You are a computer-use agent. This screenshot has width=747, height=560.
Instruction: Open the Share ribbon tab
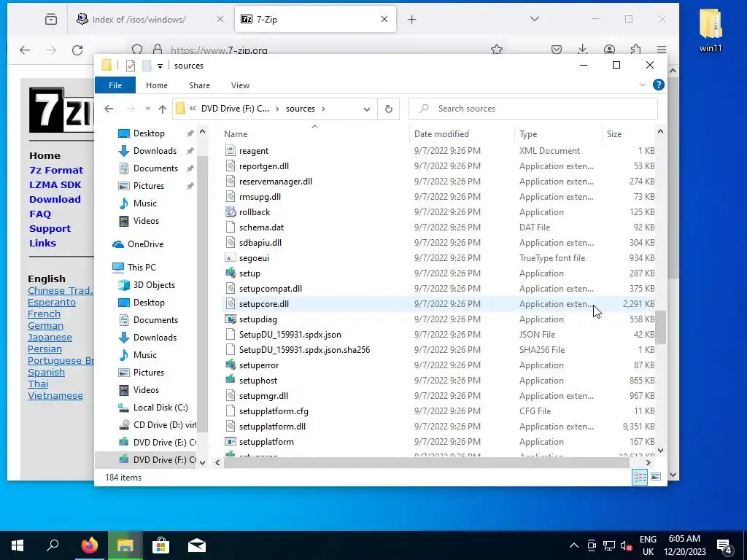point(199,85)
